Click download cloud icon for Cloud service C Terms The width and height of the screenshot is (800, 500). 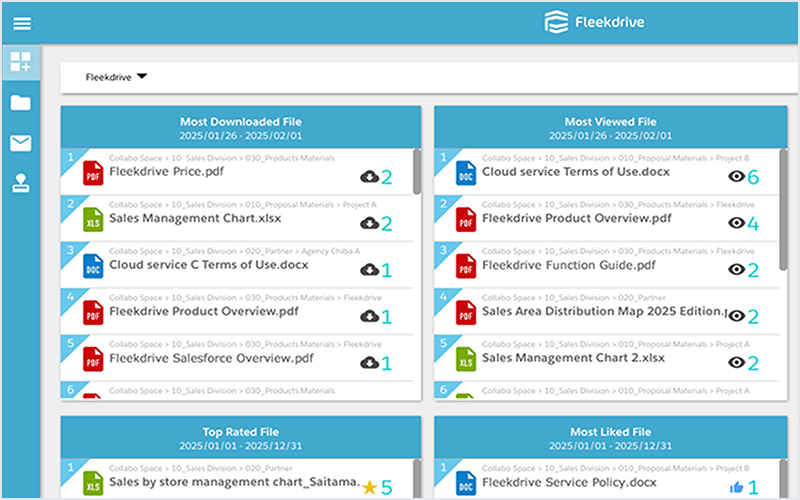(369, 269)
